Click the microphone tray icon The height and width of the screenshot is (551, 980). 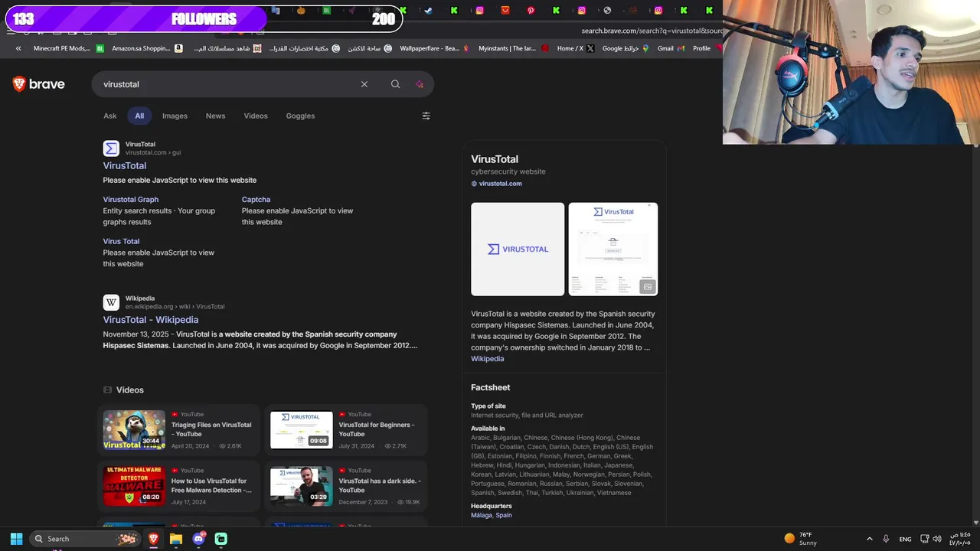[886, 539]
